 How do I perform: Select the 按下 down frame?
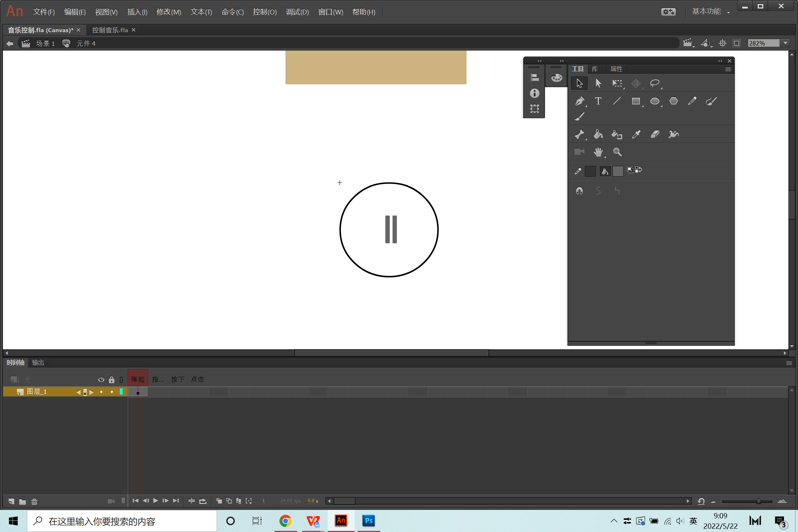(178, 379)
